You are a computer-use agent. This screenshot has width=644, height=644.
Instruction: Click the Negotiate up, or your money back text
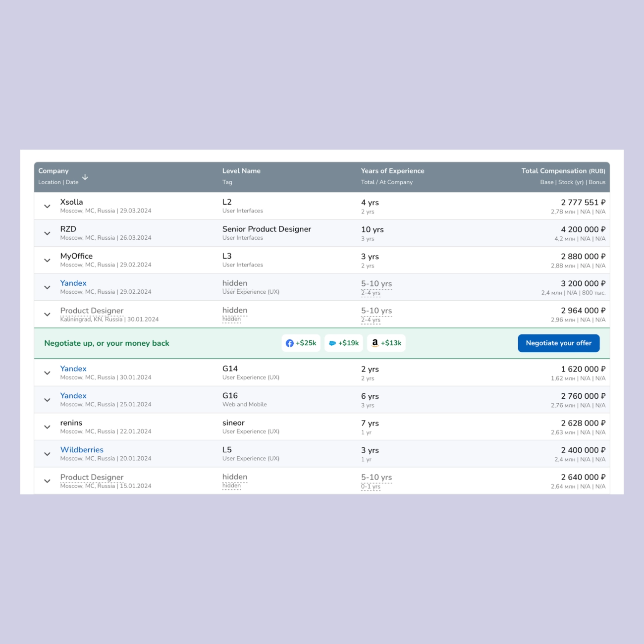point(107,343)
